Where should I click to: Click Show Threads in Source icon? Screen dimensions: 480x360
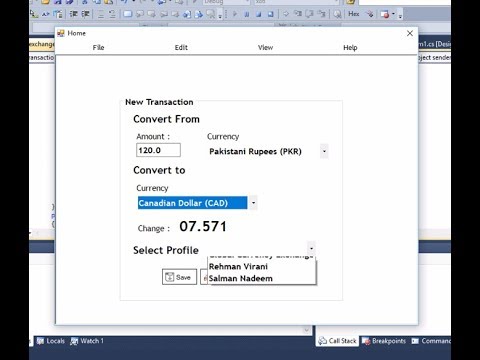[369, 14]
